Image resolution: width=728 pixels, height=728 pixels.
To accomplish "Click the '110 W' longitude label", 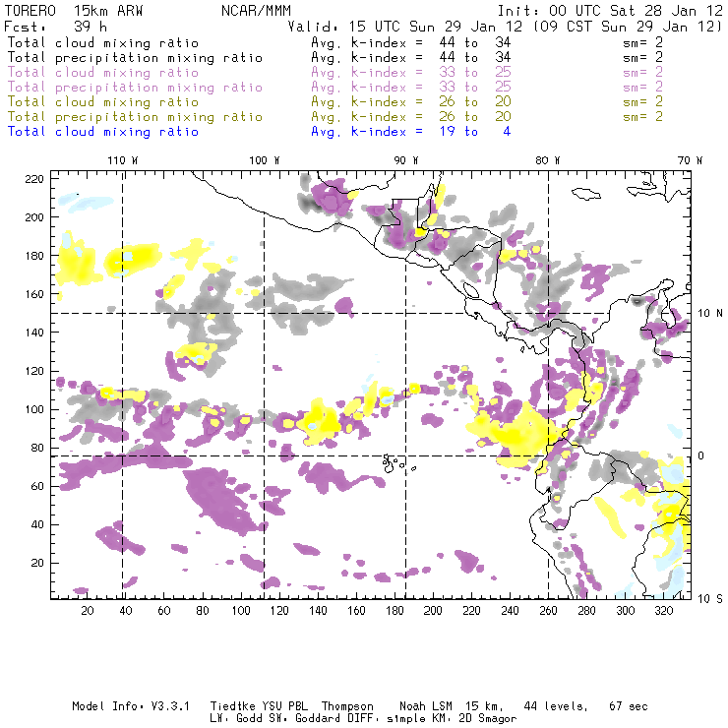I will [x=123, y=160].
